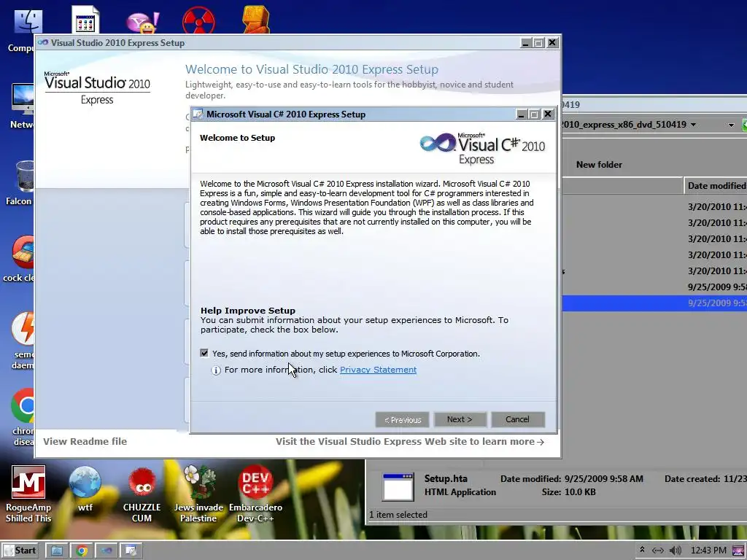
Task: Open the View Readme file link
Action: click(85, 441)
